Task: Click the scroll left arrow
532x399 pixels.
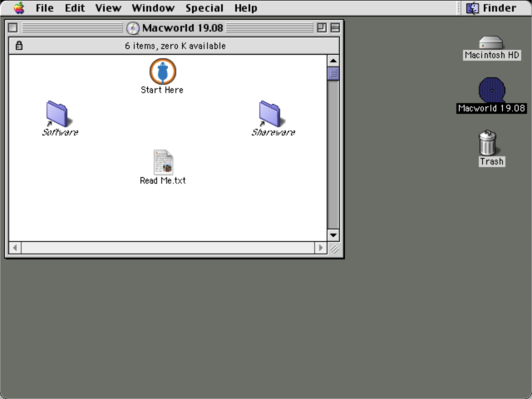Action: coord(15,248)
